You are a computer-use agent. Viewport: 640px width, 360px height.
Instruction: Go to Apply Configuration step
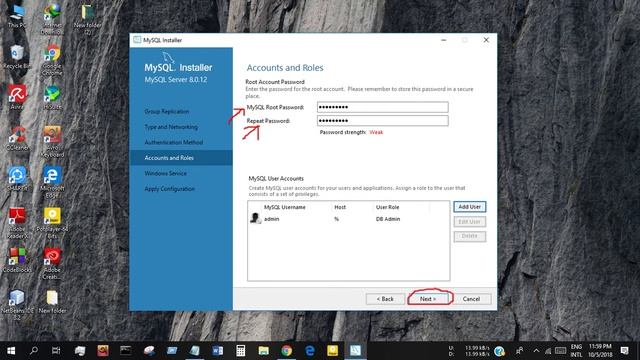point(169,189)
